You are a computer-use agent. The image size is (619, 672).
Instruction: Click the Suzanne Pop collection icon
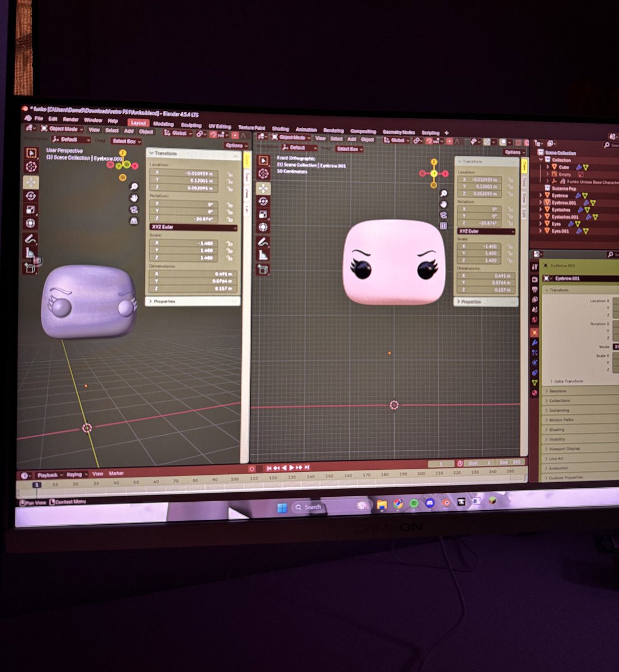pos(548,188)
